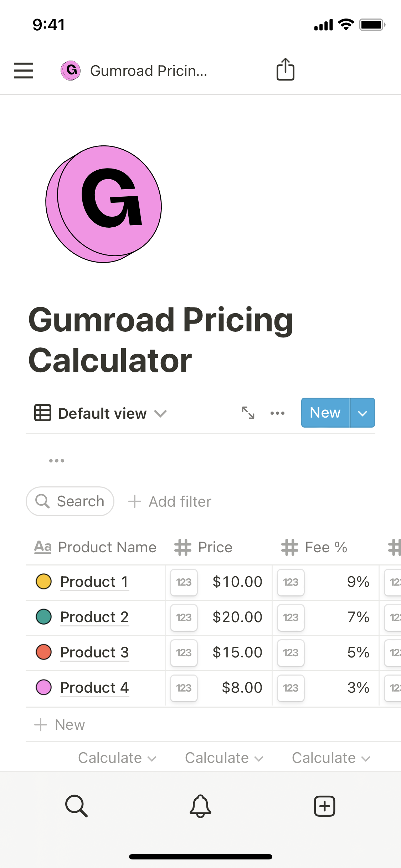Expand the database to full screen
The width and height of the screenshot is (401, 868).
(x=248, y=413)
